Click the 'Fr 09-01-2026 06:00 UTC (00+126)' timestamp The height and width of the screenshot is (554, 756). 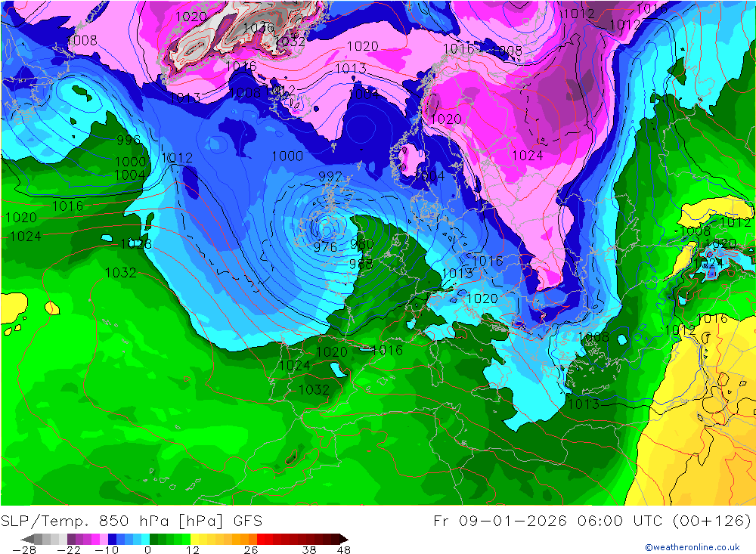592,521
